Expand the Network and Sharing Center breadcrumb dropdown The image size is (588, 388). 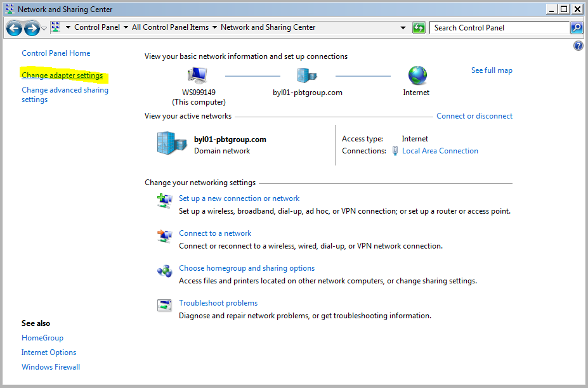pos(404,27)
